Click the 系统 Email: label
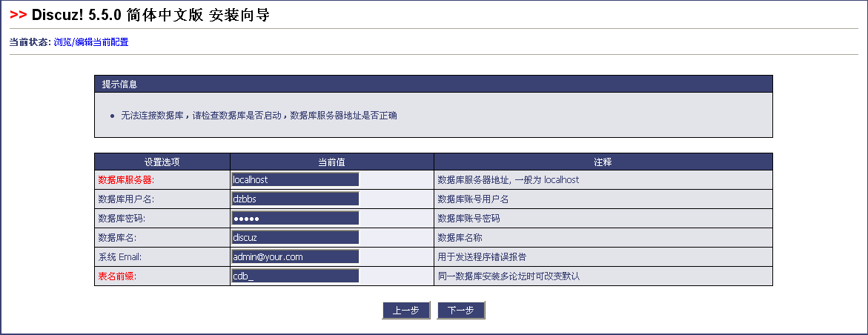Image resolution: width=868 pixels, height=335 pixels. click(x=120, y=257)
